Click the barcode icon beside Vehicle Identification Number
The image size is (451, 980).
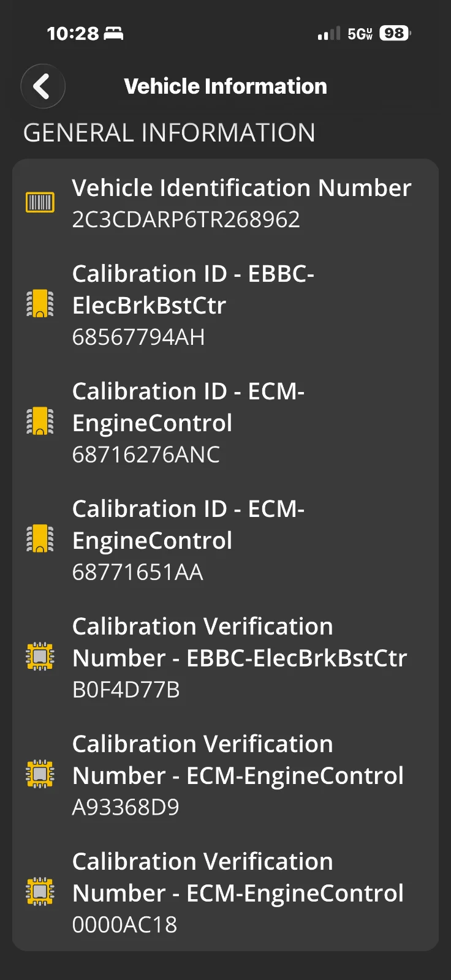(x=40, y=203)
